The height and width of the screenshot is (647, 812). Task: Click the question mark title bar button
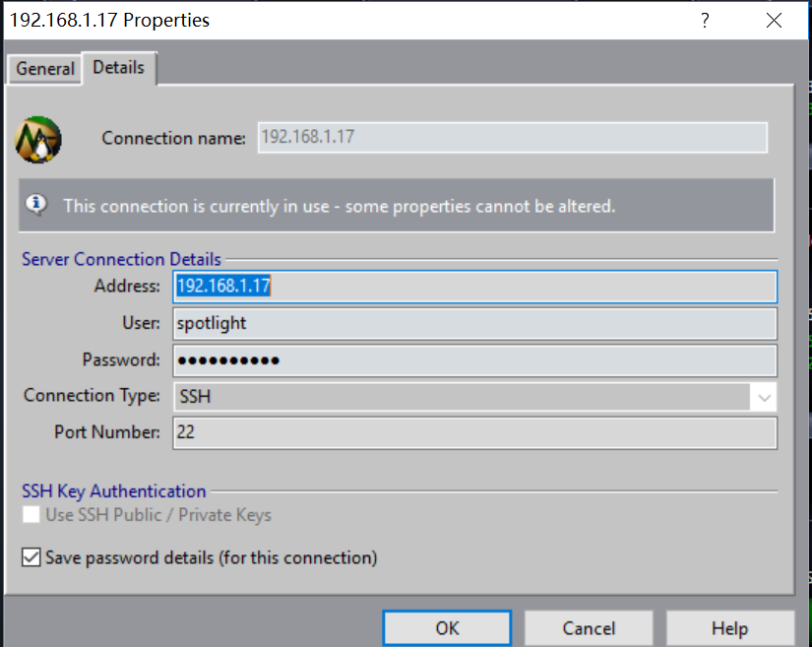click(x=704, y=20)
